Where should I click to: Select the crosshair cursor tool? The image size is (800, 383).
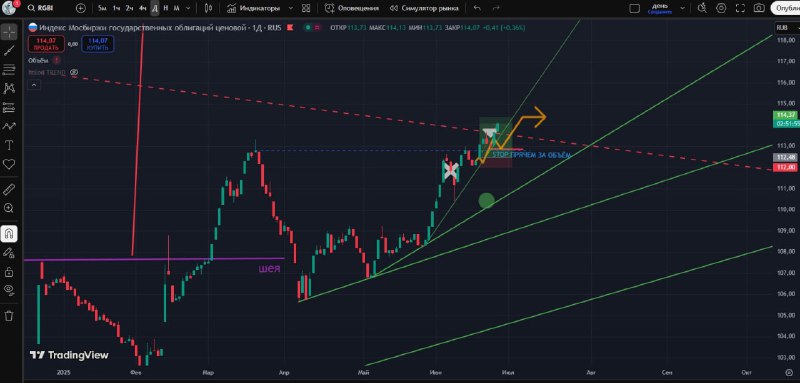(x=9, y=31)
